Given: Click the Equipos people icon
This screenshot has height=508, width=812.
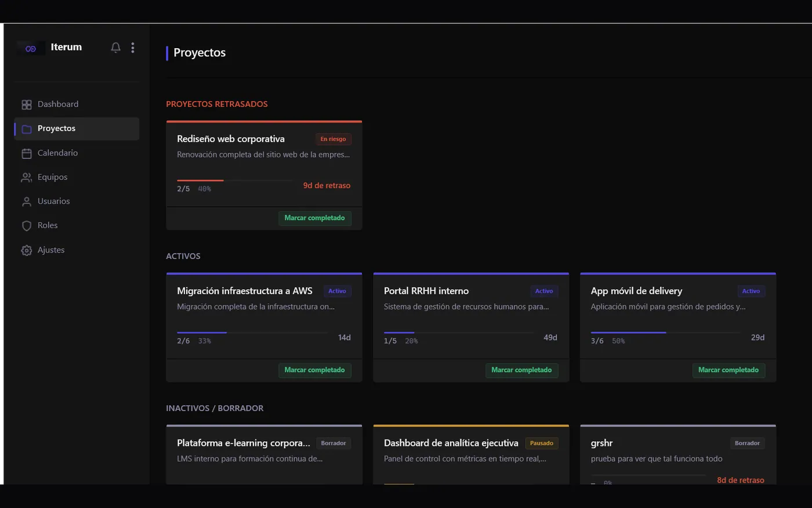Looking at the screenshot, I should tap(27, 178).
